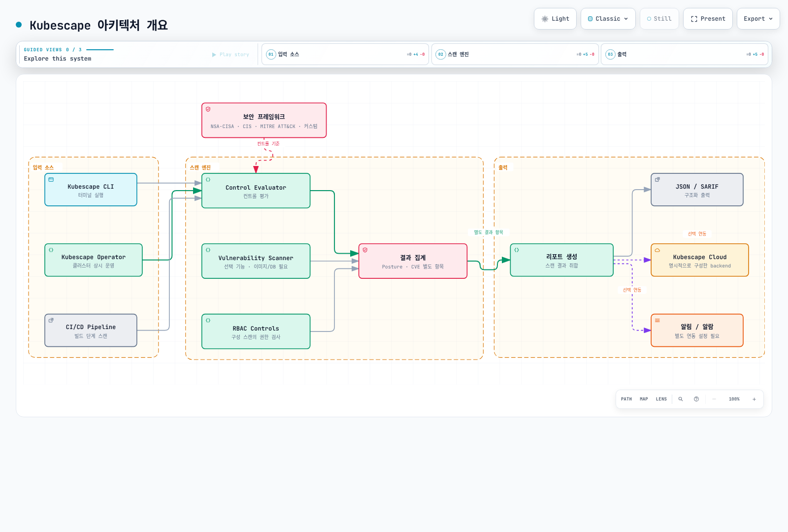
Task: Open the Classic style dropdown
Action: click(x=608, y=19)
